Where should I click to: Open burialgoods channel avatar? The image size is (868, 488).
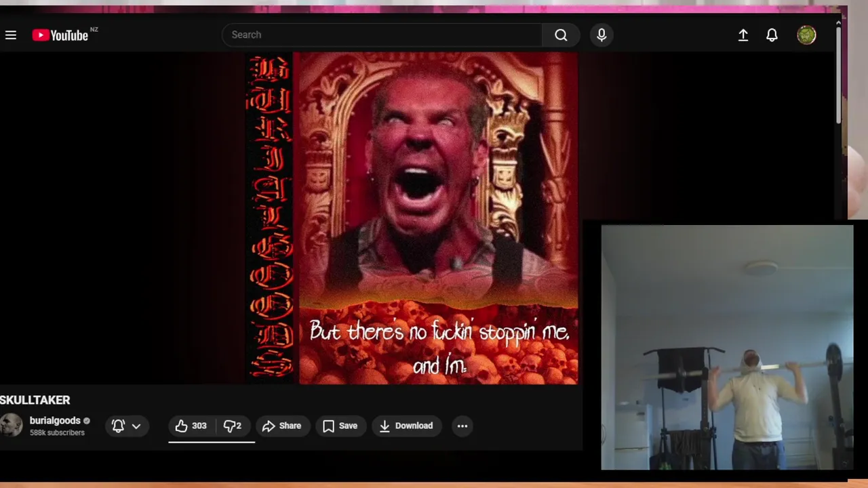point(11,426)
